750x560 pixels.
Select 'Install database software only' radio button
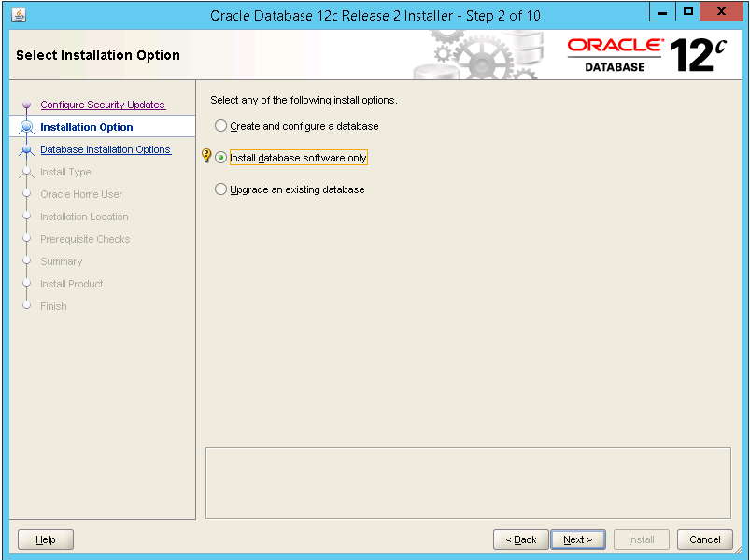click(x=221, y=158)
